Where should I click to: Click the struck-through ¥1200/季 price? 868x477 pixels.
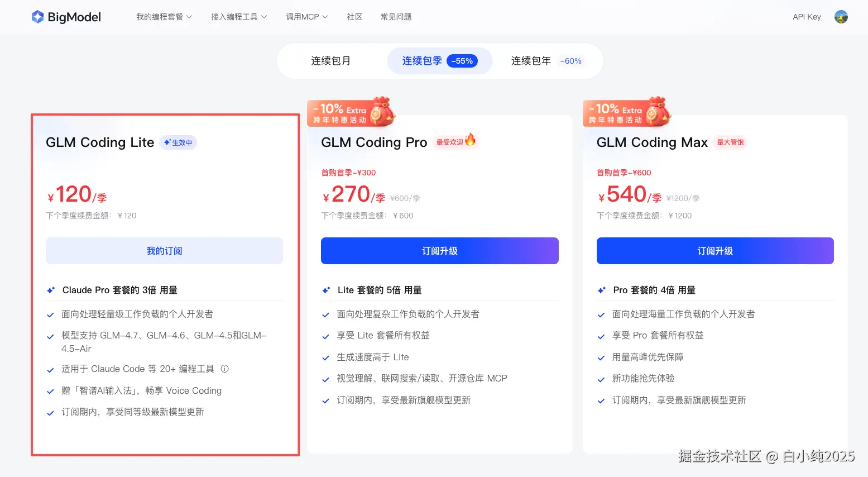[x=683, y=198]
